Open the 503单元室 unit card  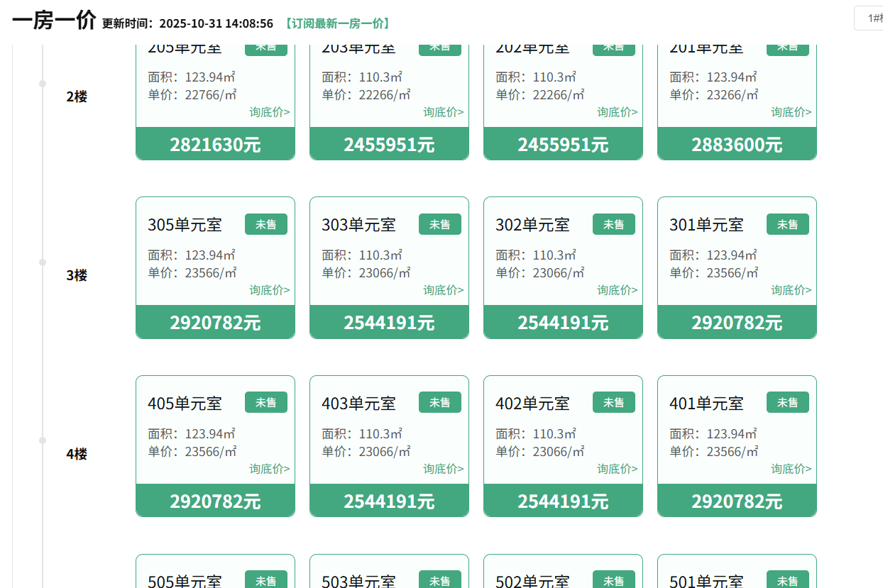point(358,581)
